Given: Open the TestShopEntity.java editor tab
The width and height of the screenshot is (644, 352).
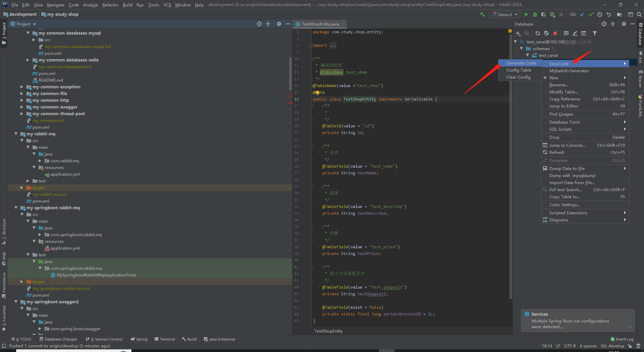Looking at the screenshot, I should (320, 24).
